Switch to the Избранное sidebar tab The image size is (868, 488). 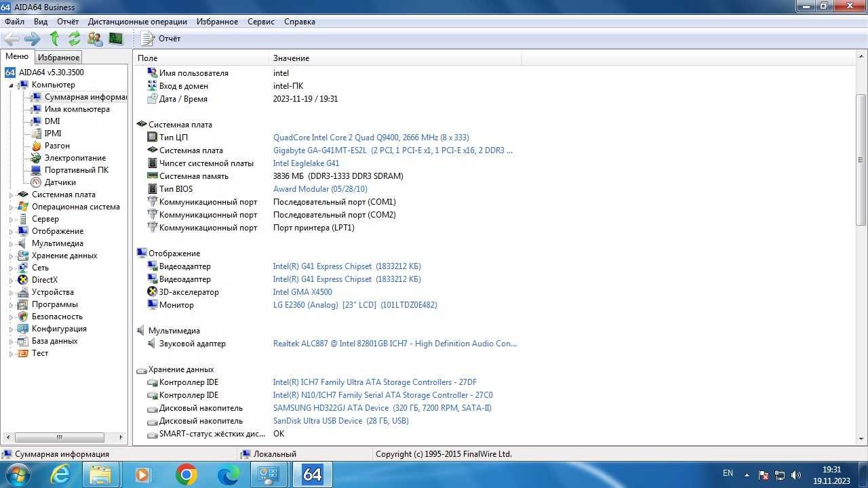coord(58,58)
